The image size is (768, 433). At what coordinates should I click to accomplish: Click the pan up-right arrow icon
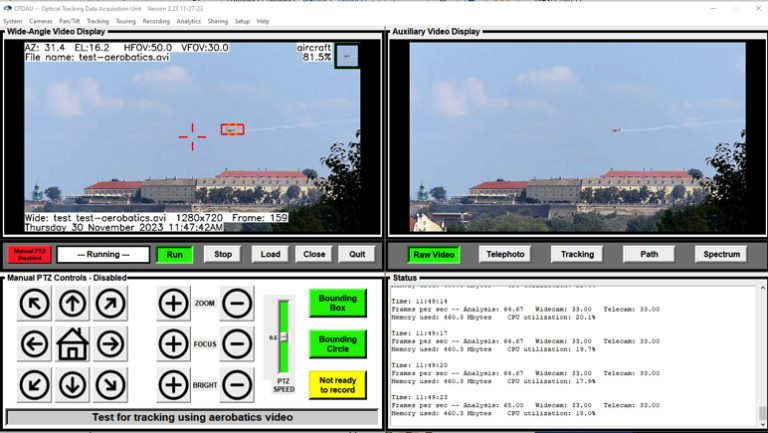(110, 303)
